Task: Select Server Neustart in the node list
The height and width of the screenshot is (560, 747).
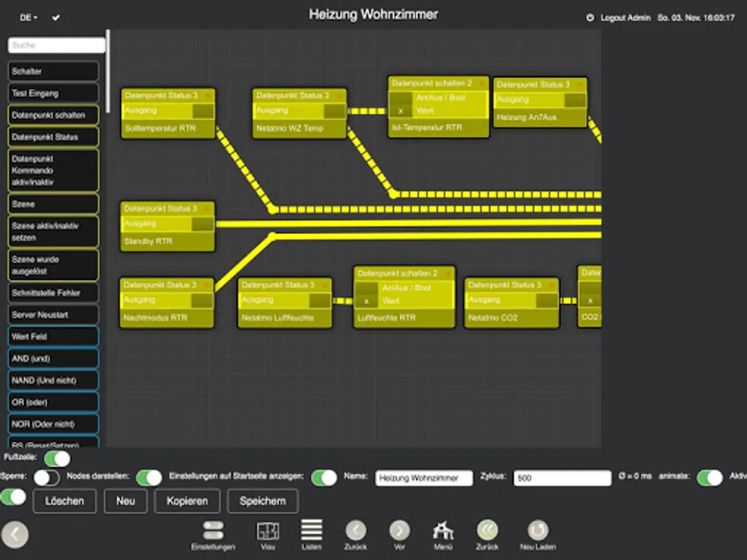Action: 54,315
